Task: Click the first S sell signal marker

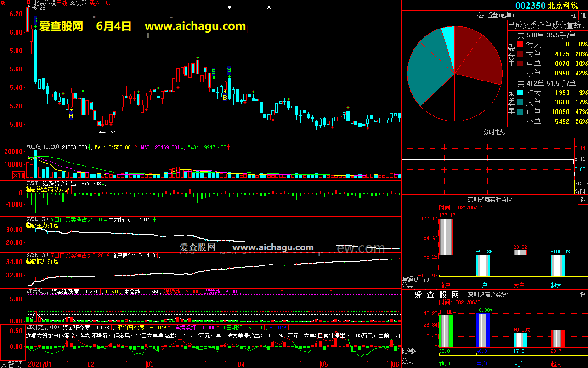Action: [x=35, y=20]
